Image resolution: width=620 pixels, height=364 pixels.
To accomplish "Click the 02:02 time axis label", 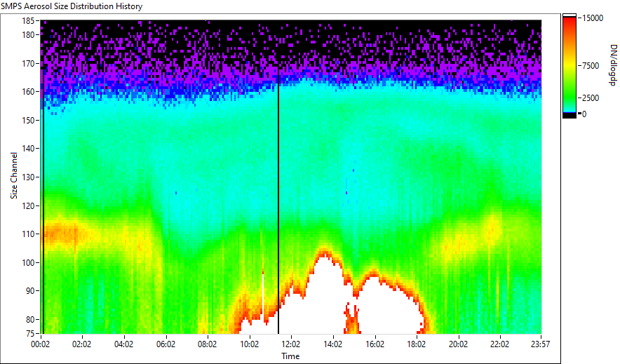I will click(x=81, y=344).
